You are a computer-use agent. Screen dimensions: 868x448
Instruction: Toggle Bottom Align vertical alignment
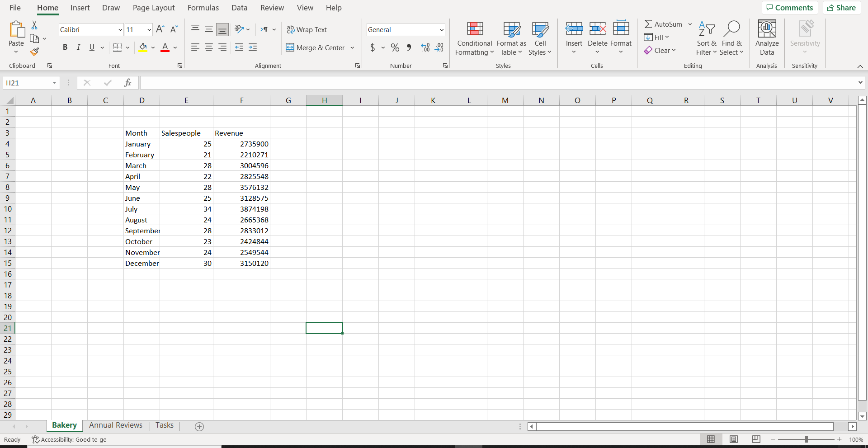coord(222,30)
